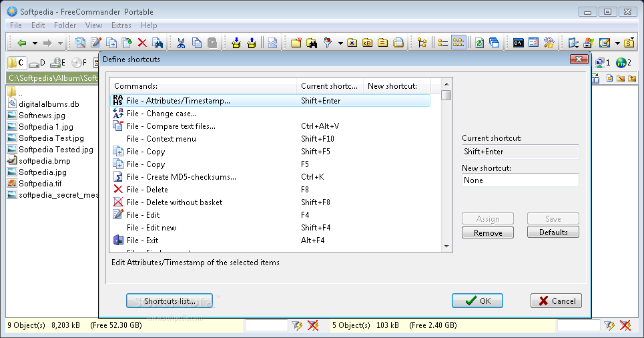The image size is (644, 338).
Task: Select Softpedia Tested.jpg in file list
Action: (56, 149)
